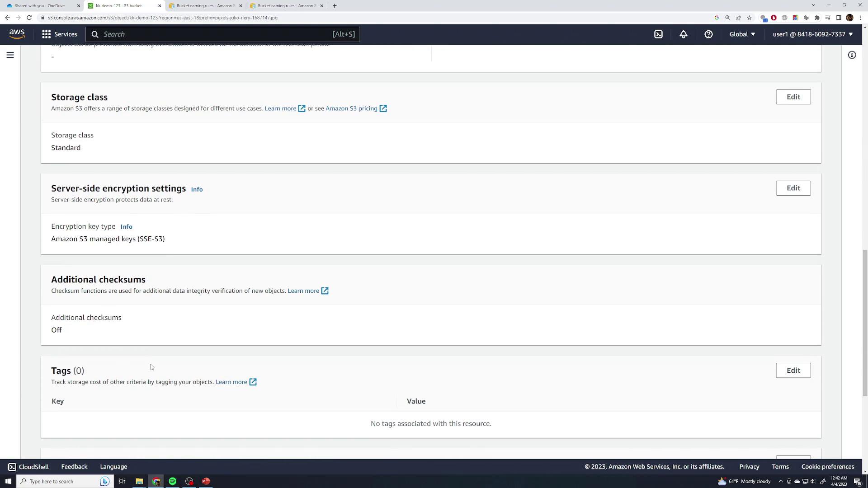Expand the Global region dropdown
This screenshot has width=868, height=488.
(742, 34)
